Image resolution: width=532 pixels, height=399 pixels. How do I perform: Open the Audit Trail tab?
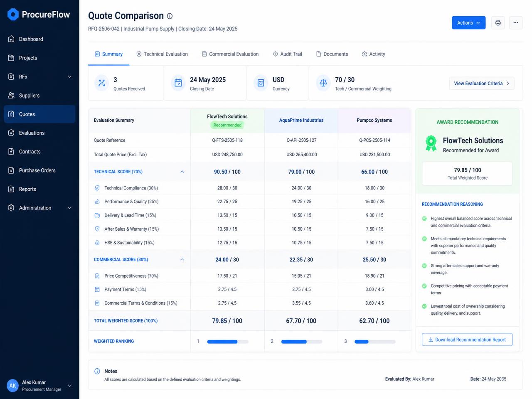(287, 54)
